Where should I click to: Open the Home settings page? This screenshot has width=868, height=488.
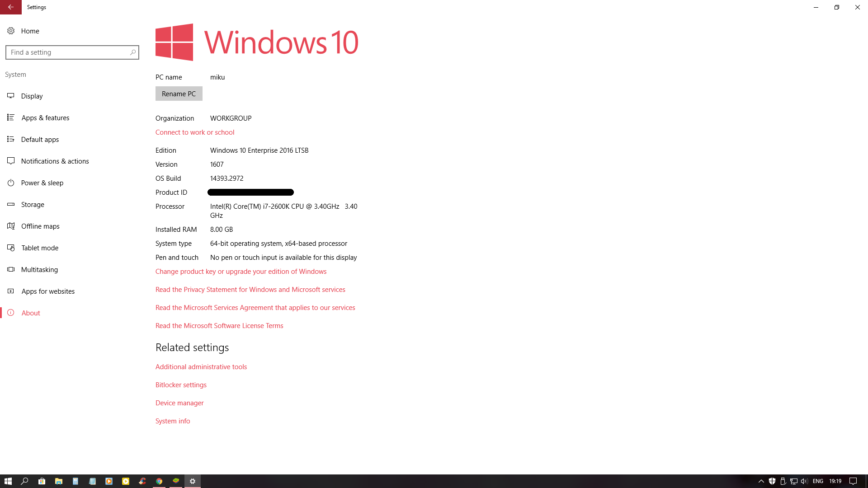30,31
